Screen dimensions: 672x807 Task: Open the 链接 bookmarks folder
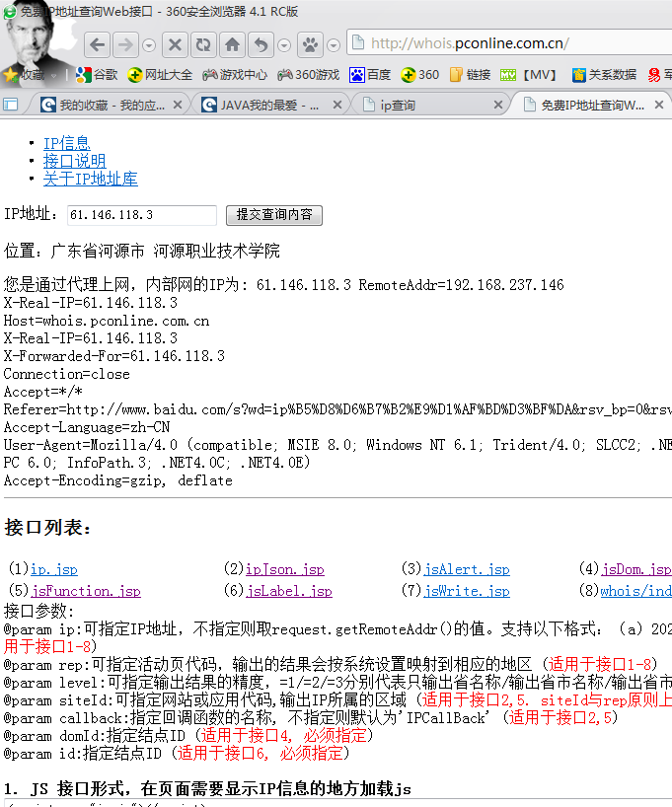[470, 75]
